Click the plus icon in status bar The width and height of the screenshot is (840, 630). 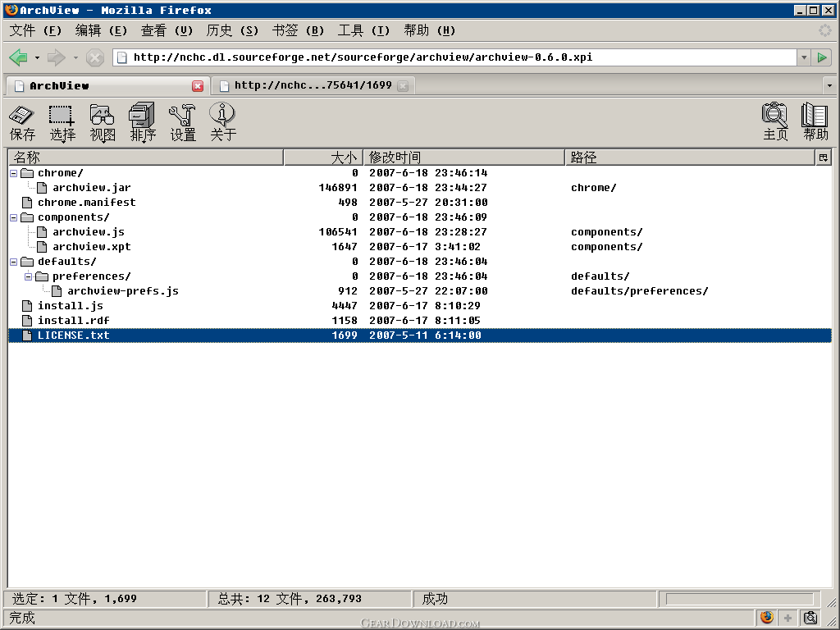click(x=787, y=618)
